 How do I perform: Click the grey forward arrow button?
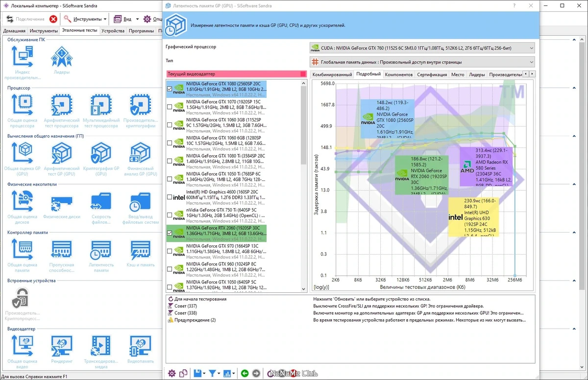pos(256,374)
